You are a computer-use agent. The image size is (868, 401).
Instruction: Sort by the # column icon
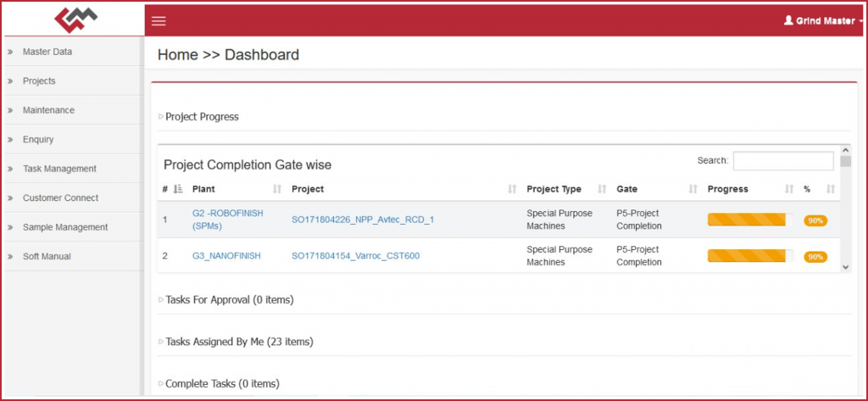[178, 189]
